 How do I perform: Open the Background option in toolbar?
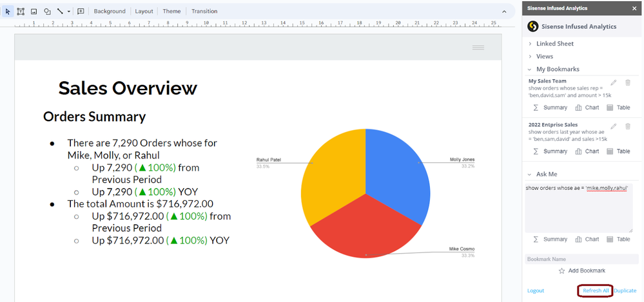pos(110,12)
